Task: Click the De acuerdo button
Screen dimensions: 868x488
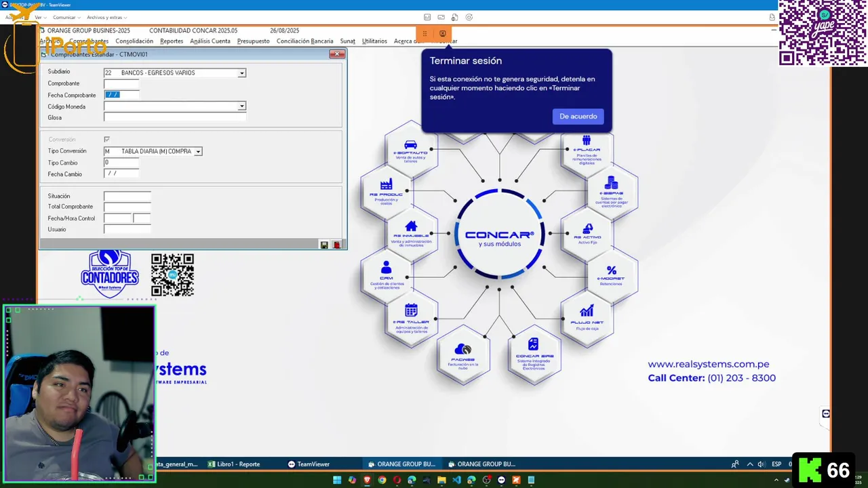Action: [578, 117]
